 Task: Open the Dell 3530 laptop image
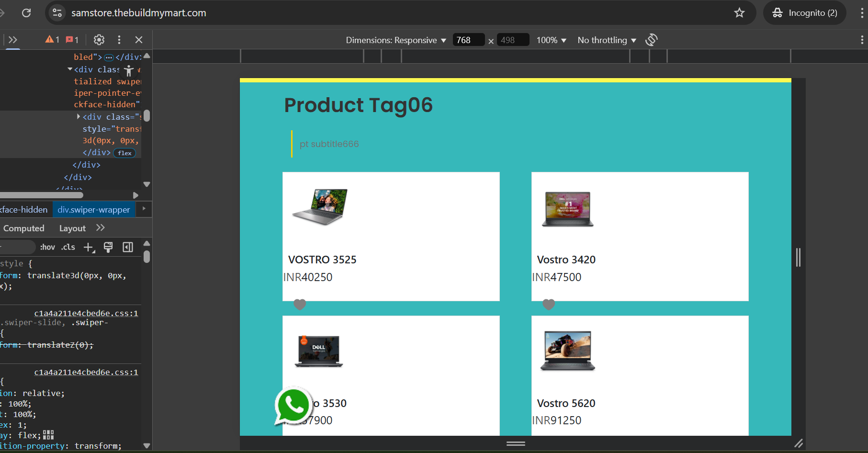[x=319, y=351]
